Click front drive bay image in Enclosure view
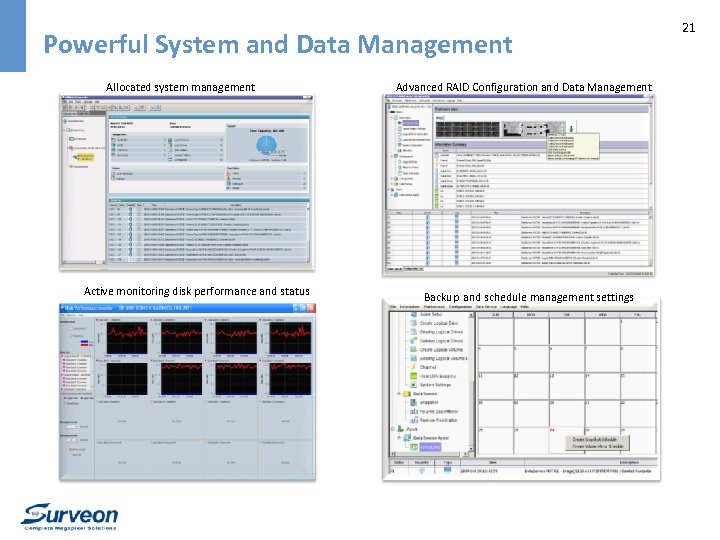 coord(467,129)
